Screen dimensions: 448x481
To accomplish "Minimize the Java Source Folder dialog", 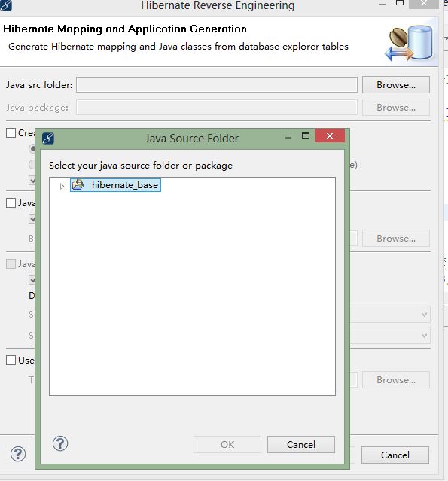I will tap(288, 138).
